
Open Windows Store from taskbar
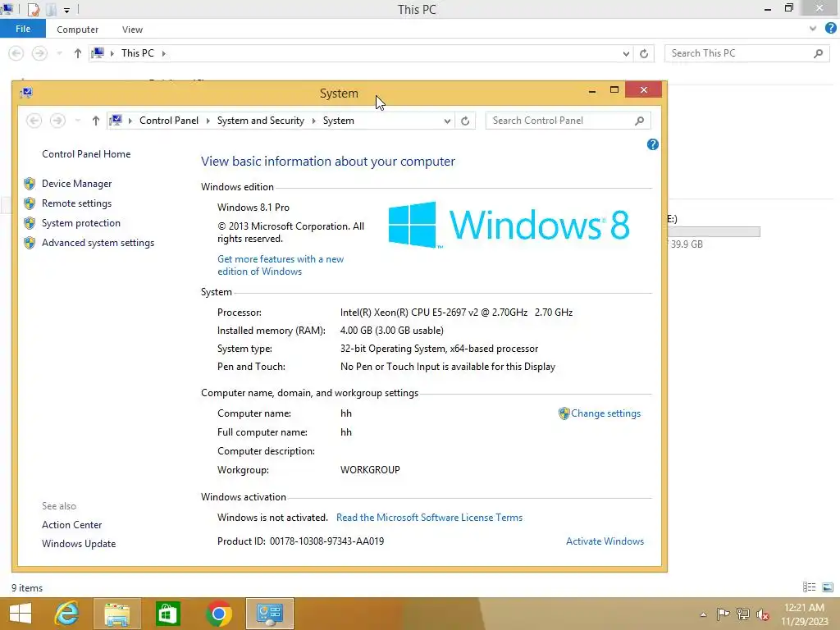click(167, 614)
